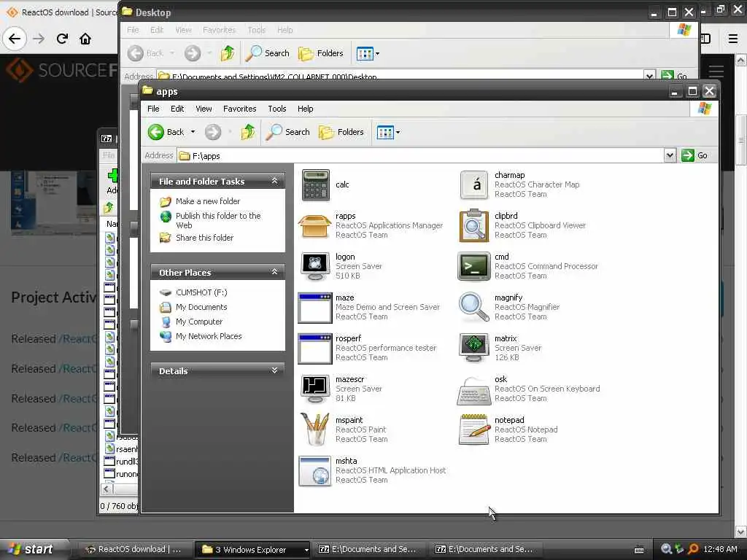Open the calc calculator icon
Screen dimensions: 747x560
point(315,185)
